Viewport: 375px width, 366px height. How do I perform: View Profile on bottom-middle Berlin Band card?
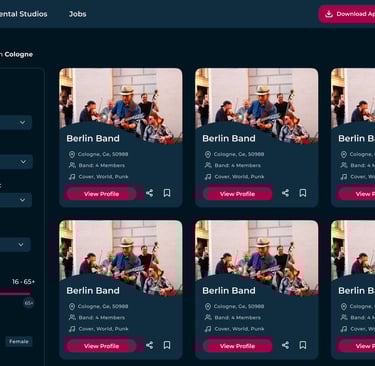point(237,346)
